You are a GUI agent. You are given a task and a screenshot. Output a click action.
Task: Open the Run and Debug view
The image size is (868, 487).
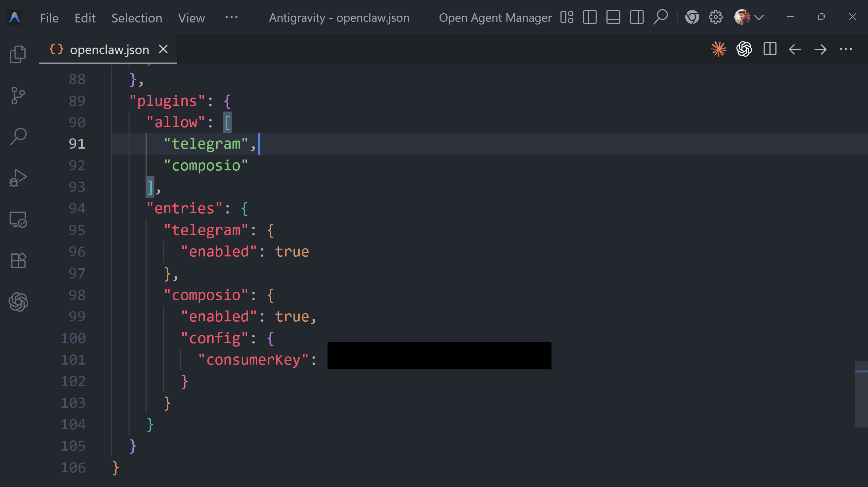[x=18, y=178]
